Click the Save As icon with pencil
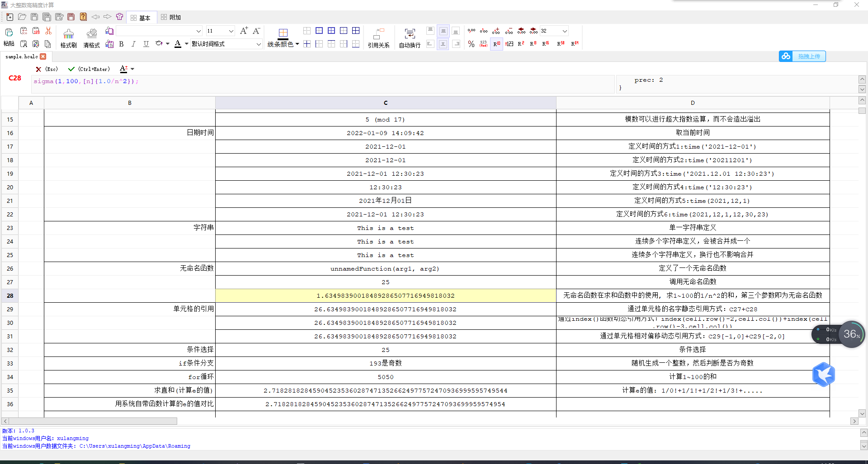868x464 pixels. click(59, 17)
